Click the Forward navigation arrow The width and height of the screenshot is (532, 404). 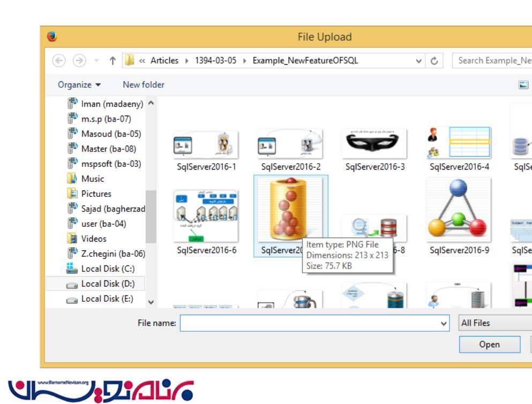(x=79, y=60)
